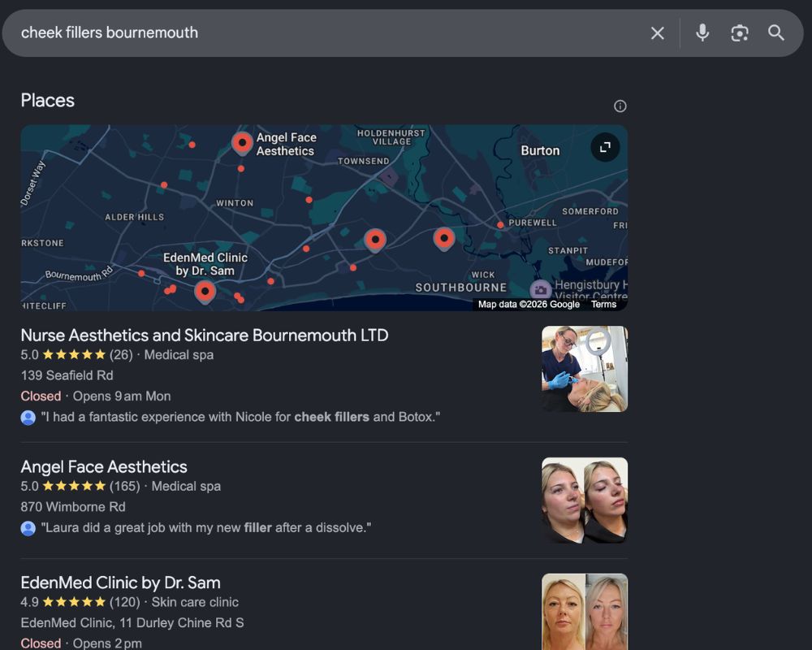This screenshot has width=812, height=650.
Task: Click the SOUTHBOURNE label on the map
Action: [x=461, y=288]
